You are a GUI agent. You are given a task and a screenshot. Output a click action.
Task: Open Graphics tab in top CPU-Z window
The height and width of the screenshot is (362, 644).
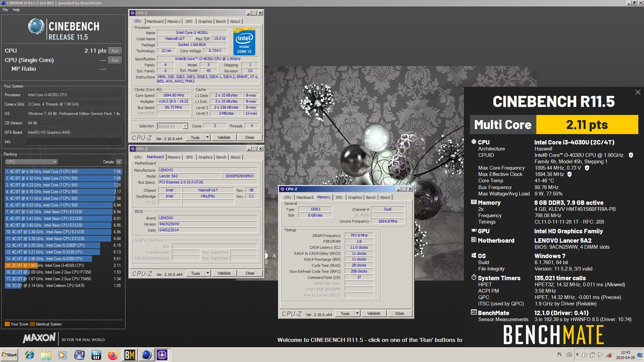[x=205, y=21]
